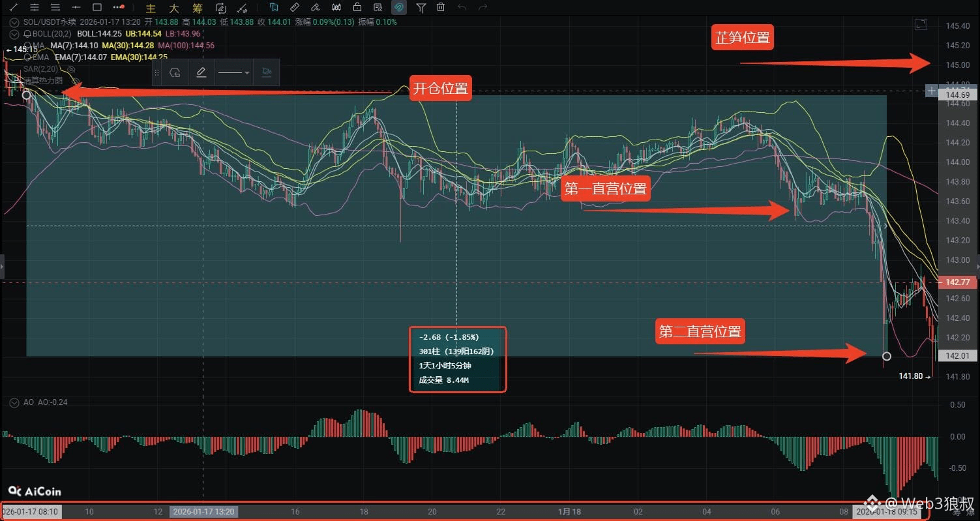
Task: Select the measure ruler tool
Action: pos(293,7)
